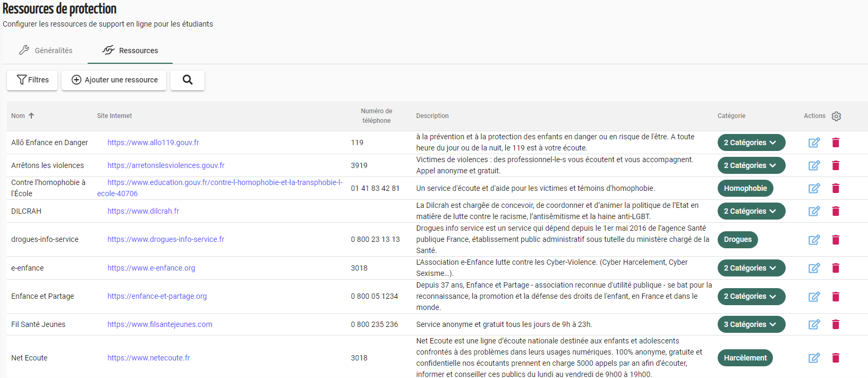
Task: Delete the drogues-info-service resource
Action: point(836,240)
